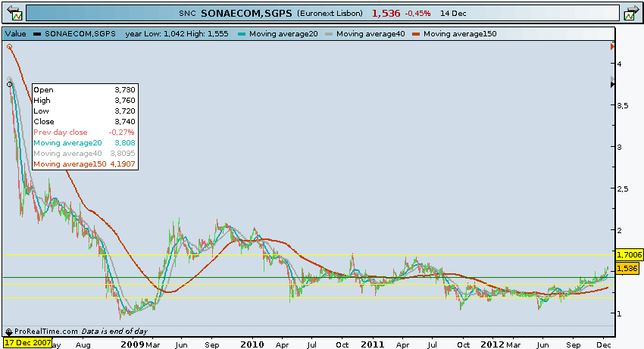
Task: Select the SONAECOM,SGPS title bar
Action: tap(323, 13)
